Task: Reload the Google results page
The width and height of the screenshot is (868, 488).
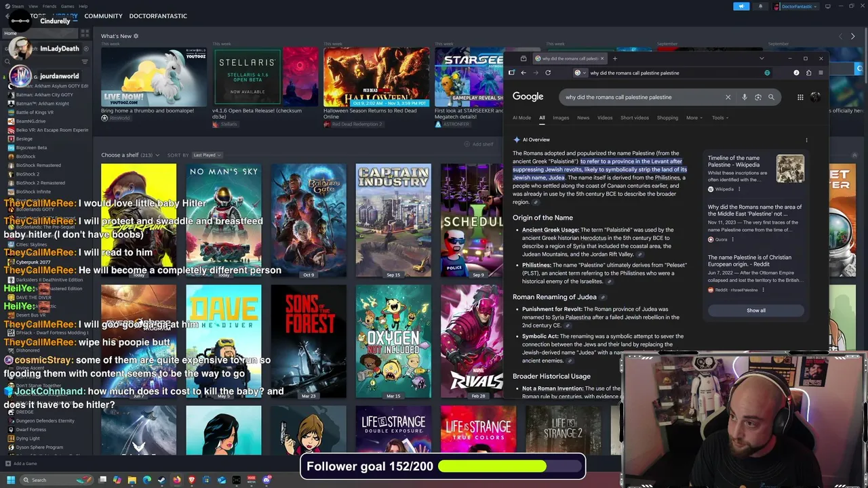Action: pos(547,73)
